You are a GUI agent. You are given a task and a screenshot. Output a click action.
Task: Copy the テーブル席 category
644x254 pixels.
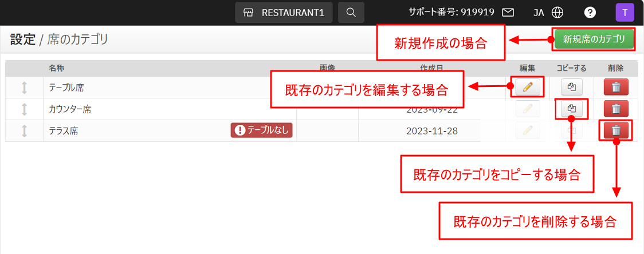click(x=571, y=87)
